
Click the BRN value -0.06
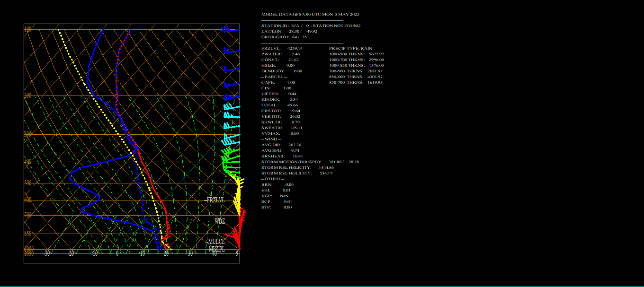289,184
